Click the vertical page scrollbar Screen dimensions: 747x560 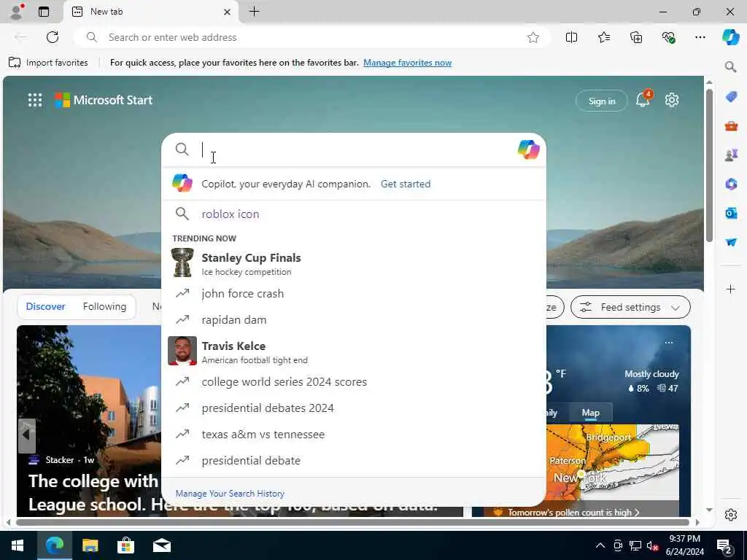pyautogui.click(x=709, y=164)
